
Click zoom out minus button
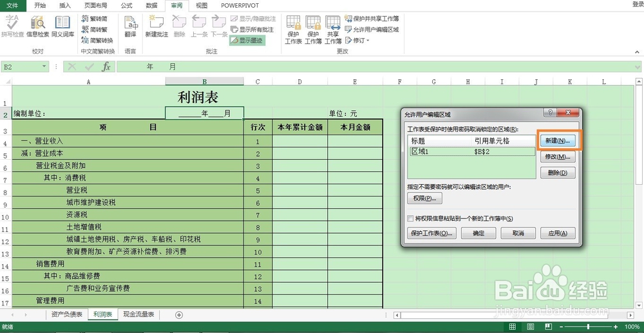click(561, 327)
